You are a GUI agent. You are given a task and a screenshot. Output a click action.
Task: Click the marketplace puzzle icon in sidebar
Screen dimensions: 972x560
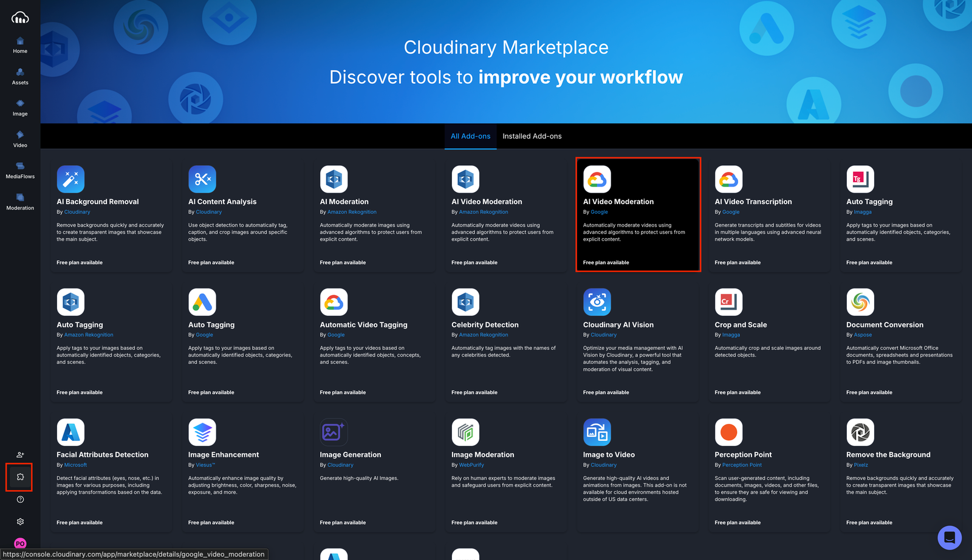pos(20,477)
